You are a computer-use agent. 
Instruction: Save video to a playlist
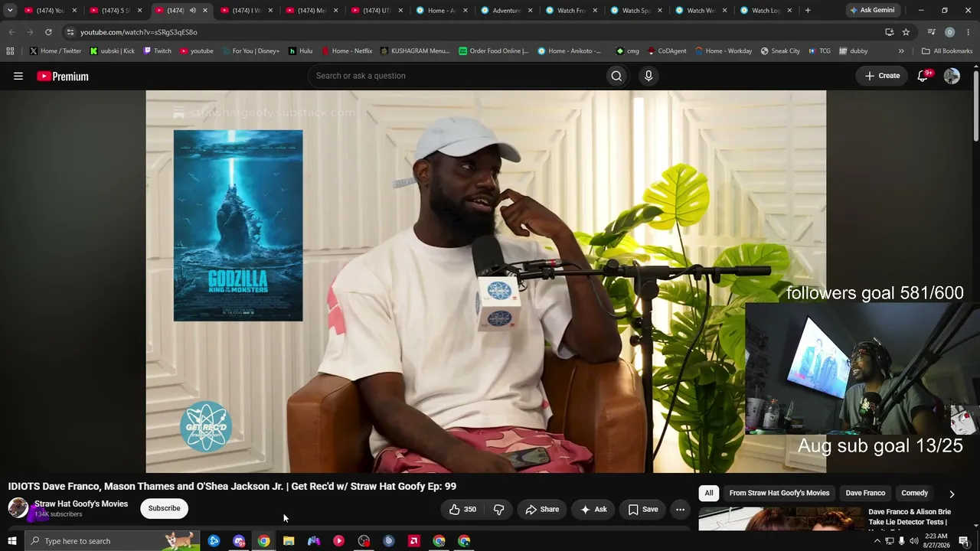(x=643, y=509)
